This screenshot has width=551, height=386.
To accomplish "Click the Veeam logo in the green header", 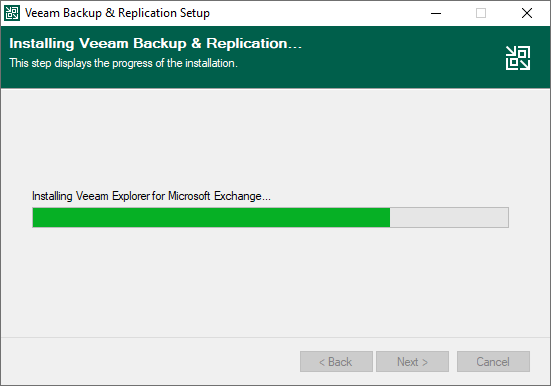I will [x=518, y=58].
